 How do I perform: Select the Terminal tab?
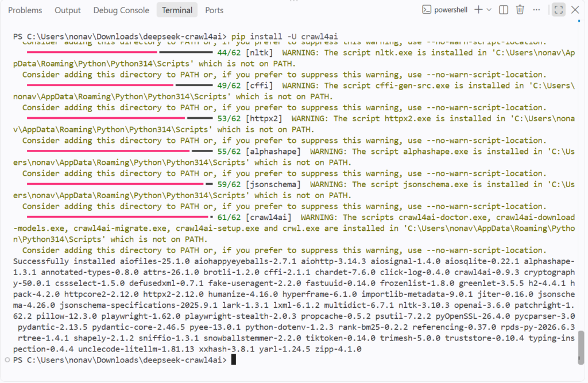[x=177, y=10]
